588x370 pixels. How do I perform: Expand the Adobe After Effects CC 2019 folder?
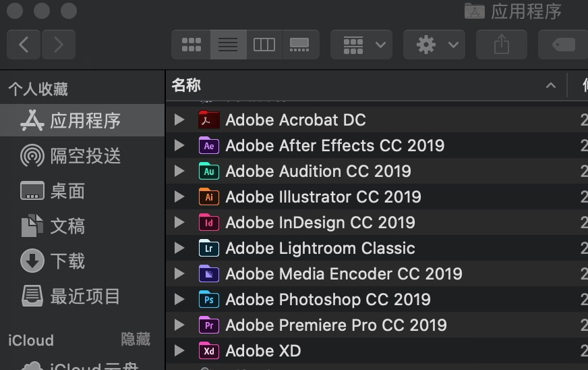point(179,145)
